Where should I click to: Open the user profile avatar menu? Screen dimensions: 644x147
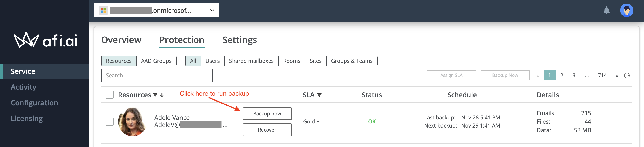click(x=626, y=10)
